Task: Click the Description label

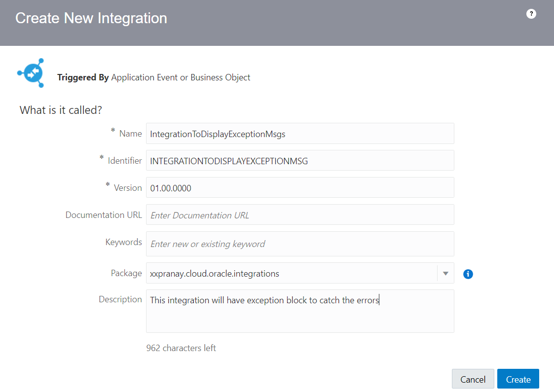Action: click(120, 299)
